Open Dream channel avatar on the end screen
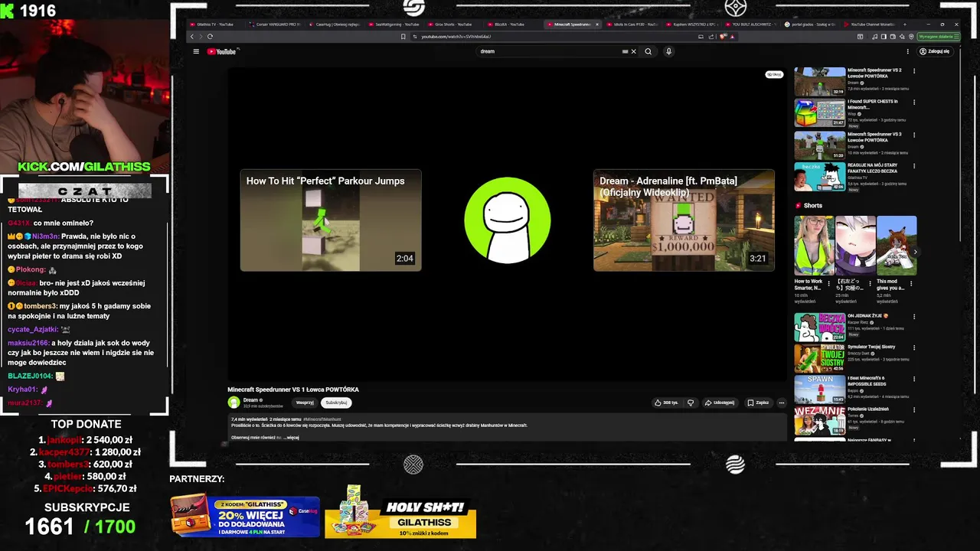Screen dimensions: 980x551 click(x=507, y=220)
